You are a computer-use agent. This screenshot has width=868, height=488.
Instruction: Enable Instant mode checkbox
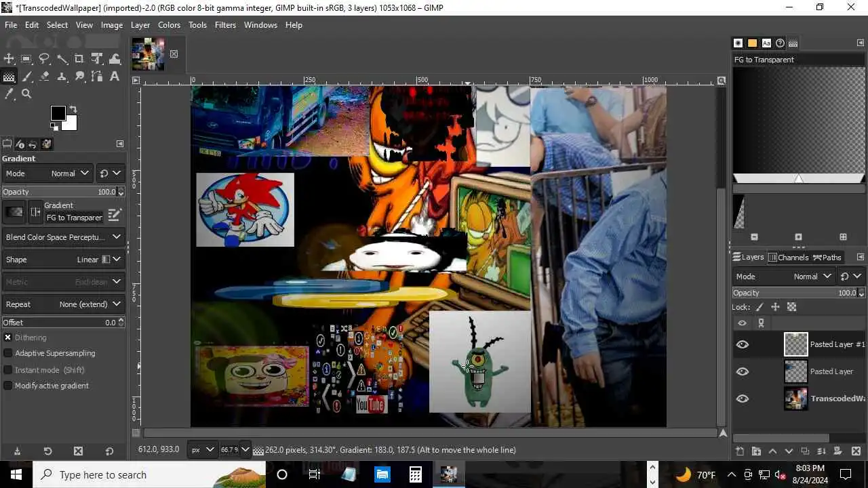pyautogui.click(x=8, y=370)
